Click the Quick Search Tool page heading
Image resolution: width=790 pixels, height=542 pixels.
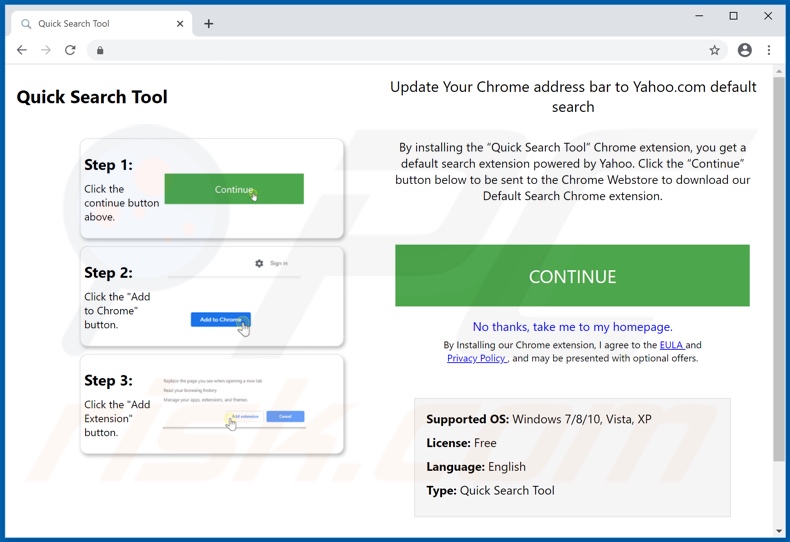tap(92, 97)
